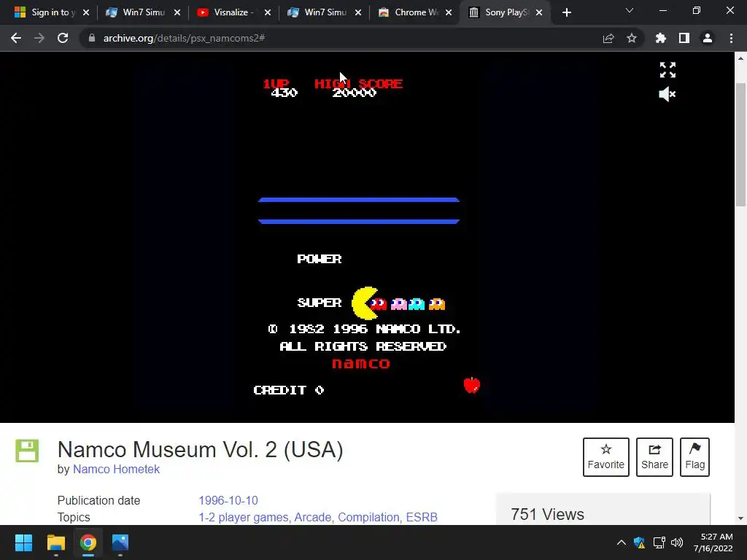Viewport: 747px width, 560px height.
Task: Click the address bar URL
Action: (184, 38)
